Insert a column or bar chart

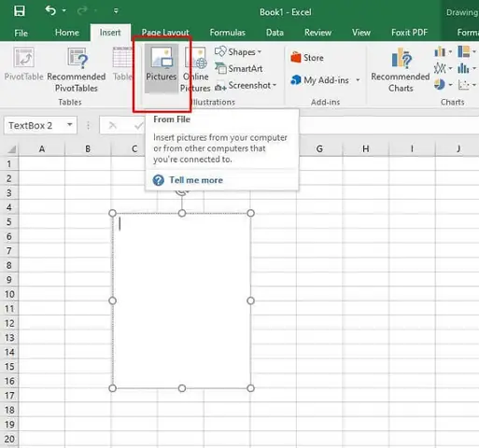pyautogui.click(x=443, y=51)
